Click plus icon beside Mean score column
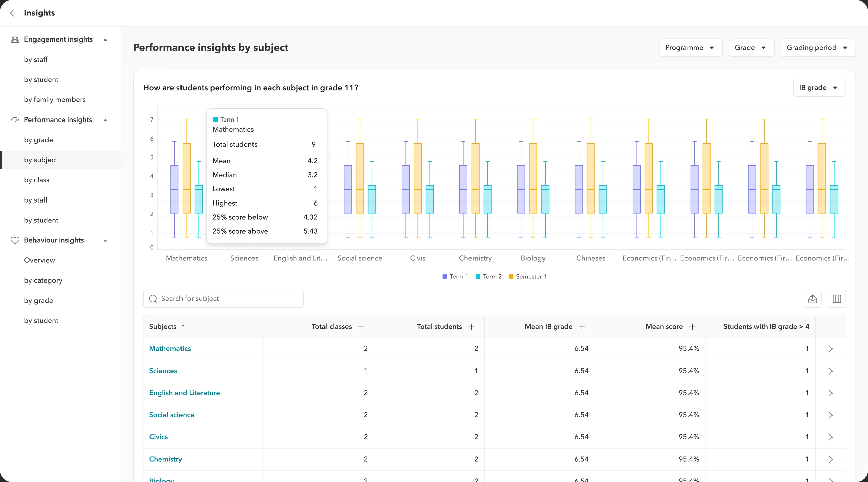The image size is (868, 482). click(692, 327)
